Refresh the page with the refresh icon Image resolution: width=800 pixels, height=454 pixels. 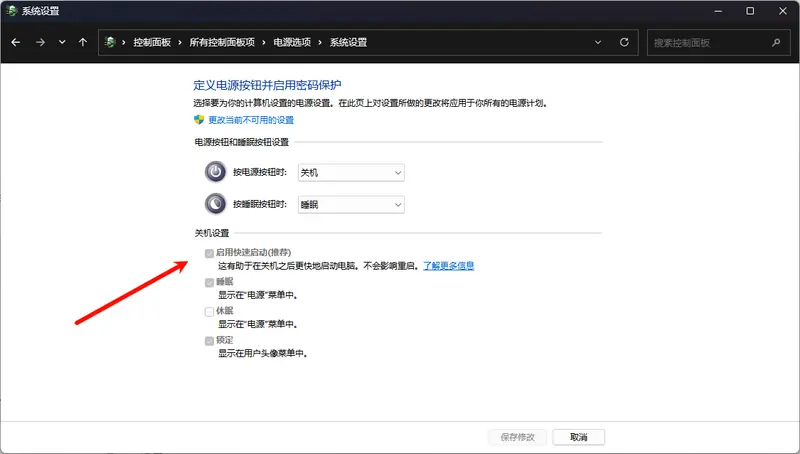click(x=624, y=42)
